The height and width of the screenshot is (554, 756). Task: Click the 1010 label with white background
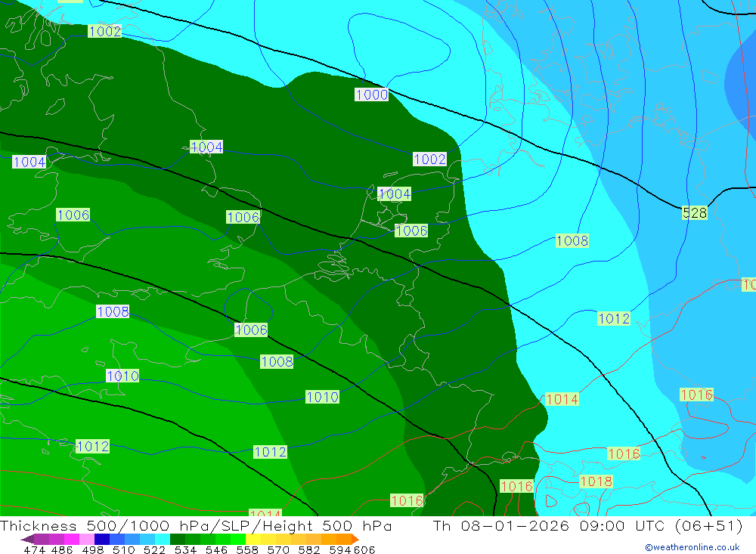(x=122, y=376)
